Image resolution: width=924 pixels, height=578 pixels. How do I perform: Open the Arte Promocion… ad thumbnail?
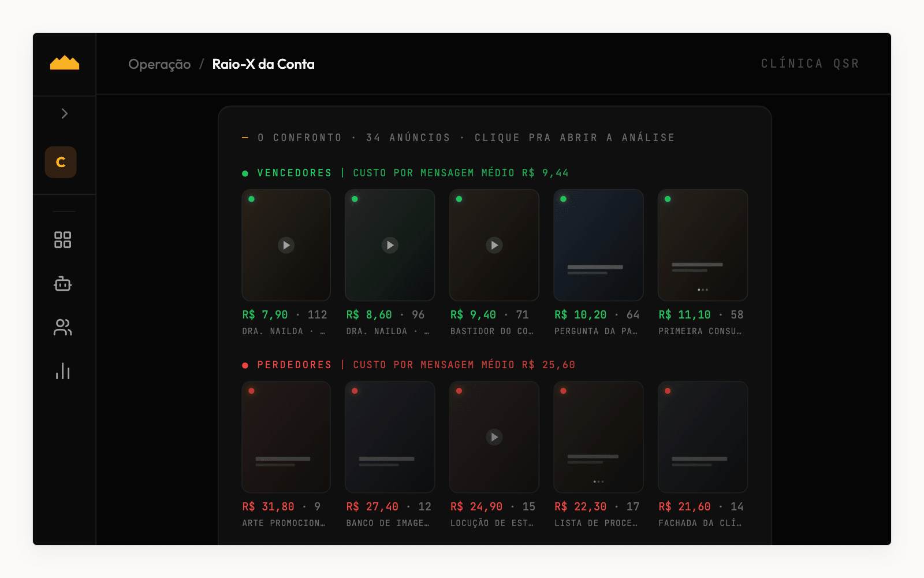point(286,437)
